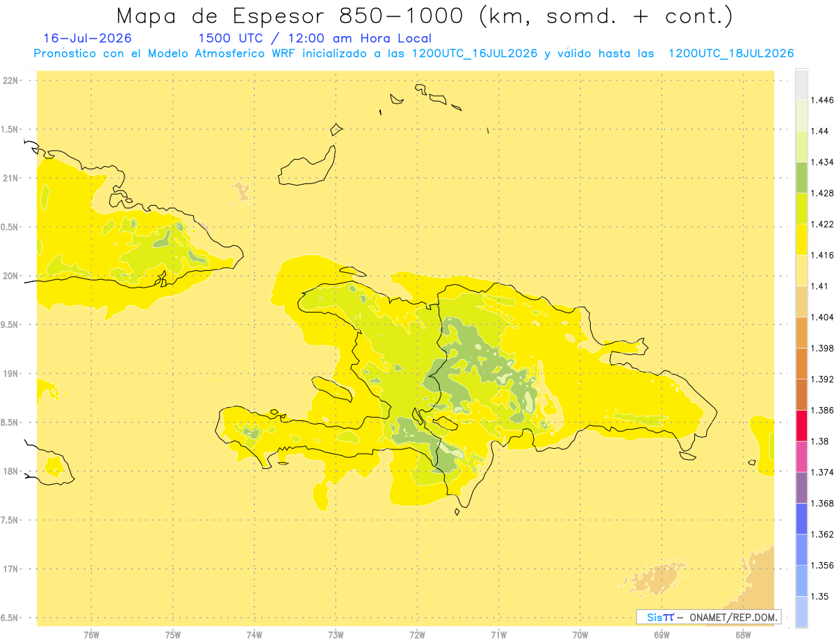Screen dimensions: 834x644
Task: Pick the tan legend swatch between 1.404 and 1.41
Action: pos(801,302)
